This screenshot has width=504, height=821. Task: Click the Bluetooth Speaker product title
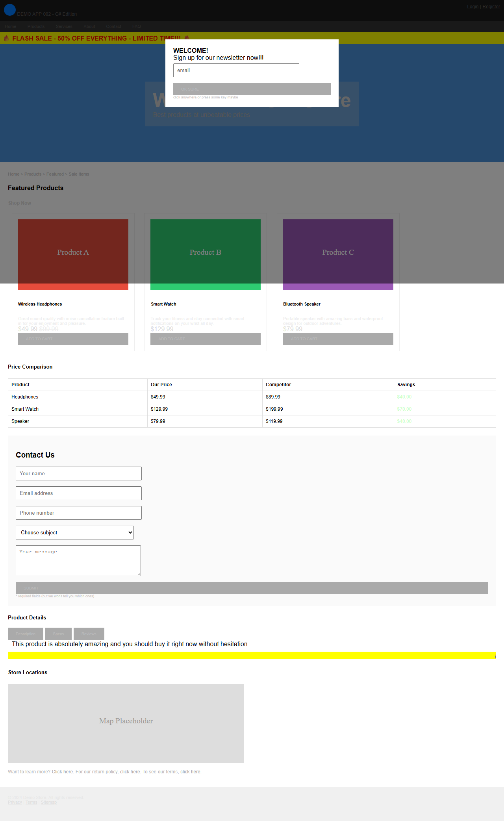click(302, 304)
